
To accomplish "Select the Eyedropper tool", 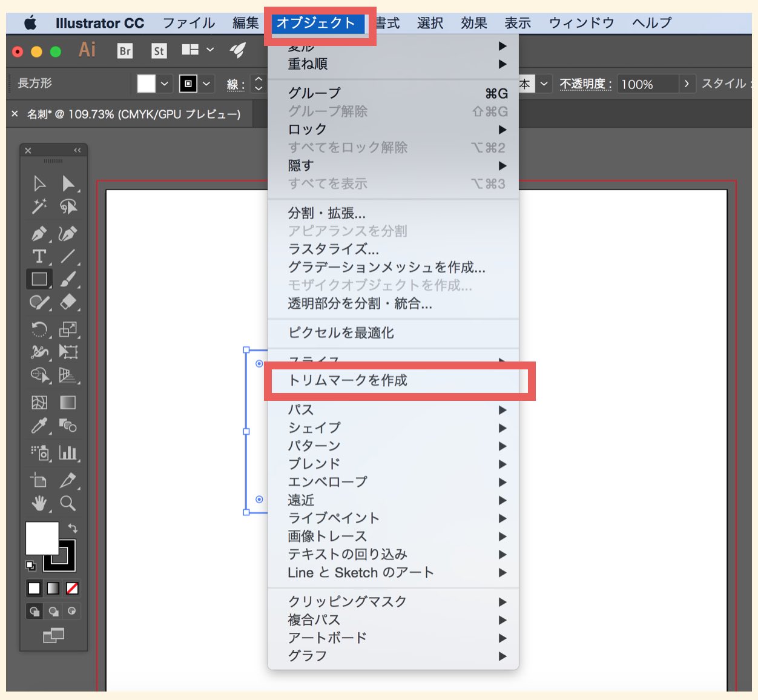I will point(39,426).
